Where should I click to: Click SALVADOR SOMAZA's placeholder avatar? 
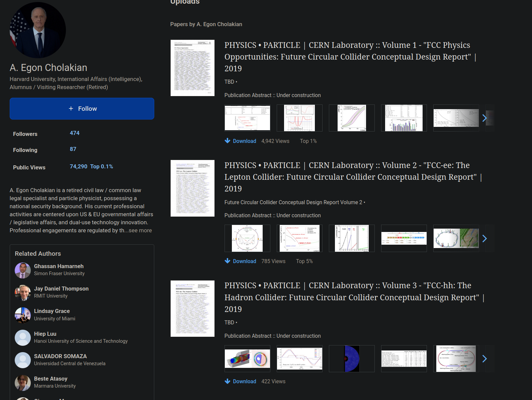pos(23,360)
